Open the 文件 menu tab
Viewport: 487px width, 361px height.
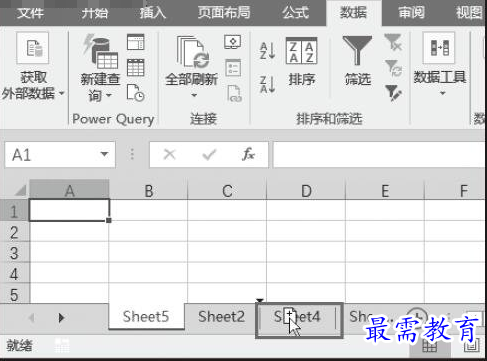click(30, 13)
